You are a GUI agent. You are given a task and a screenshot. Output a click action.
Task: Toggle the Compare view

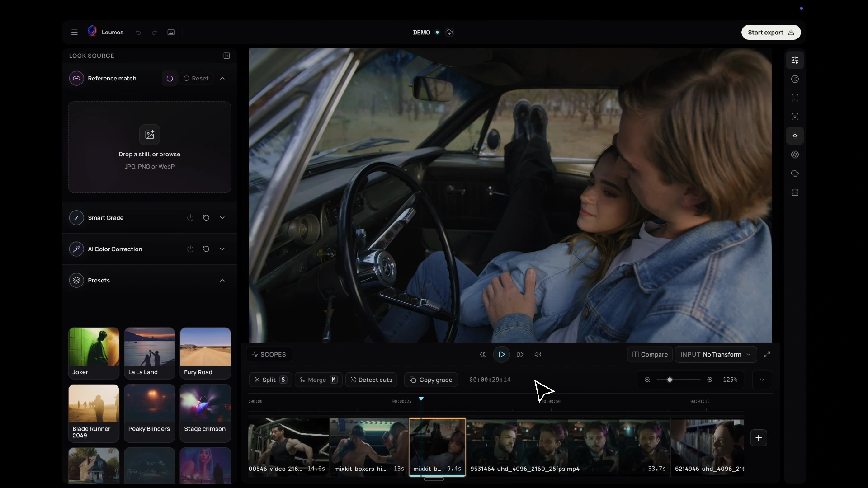point(650,355)
